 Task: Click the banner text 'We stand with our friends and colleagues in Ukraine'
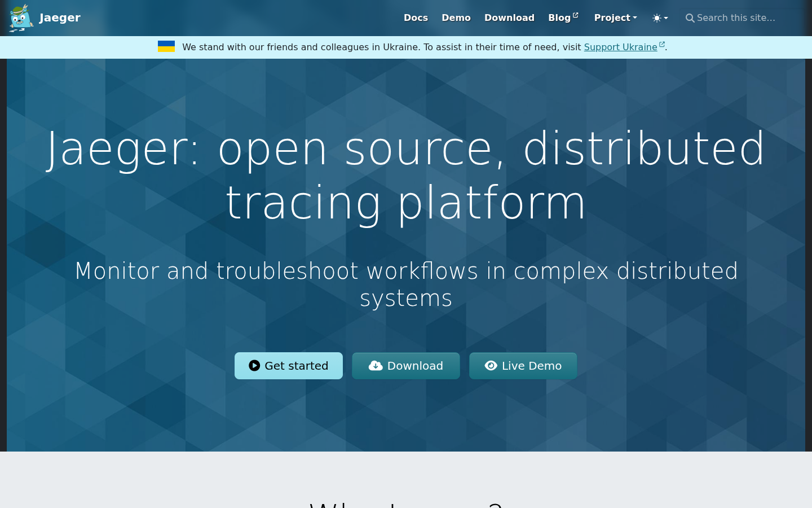(301, 47)
